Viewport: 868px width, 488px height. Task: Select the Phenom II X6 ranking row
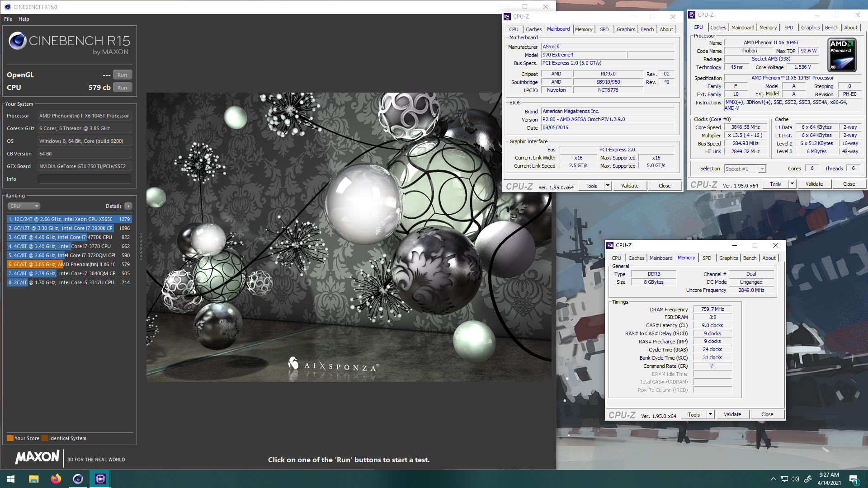click(x=69, y=264)
